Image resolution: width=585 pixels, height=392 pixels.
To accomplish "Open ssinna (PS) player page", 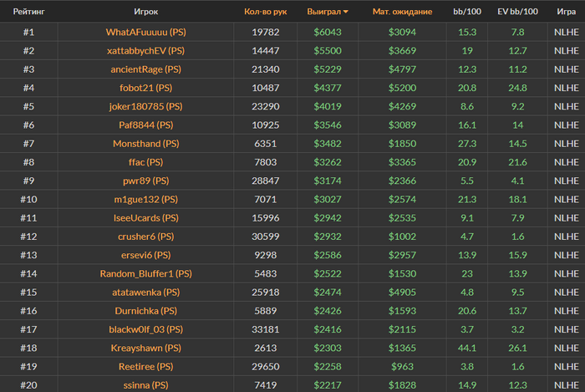I will click(146, 385).
